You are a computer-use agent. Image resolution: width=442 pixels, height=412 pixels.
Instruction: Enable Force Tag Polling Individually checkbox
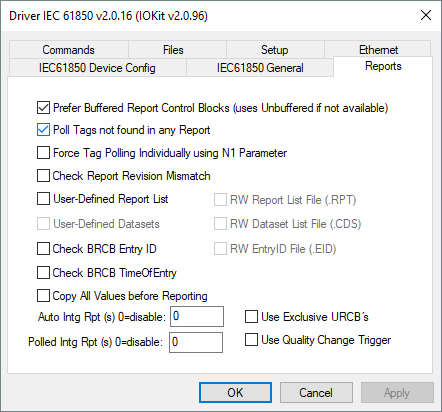pos(43,153)
